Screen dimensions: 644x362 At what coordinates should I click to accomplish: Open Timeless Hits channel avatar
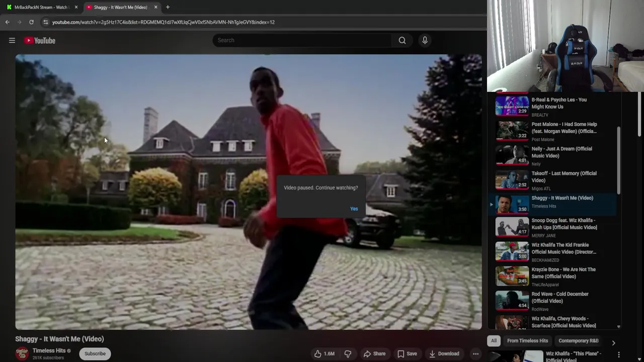pyautogui.click(x=22, y=354)
